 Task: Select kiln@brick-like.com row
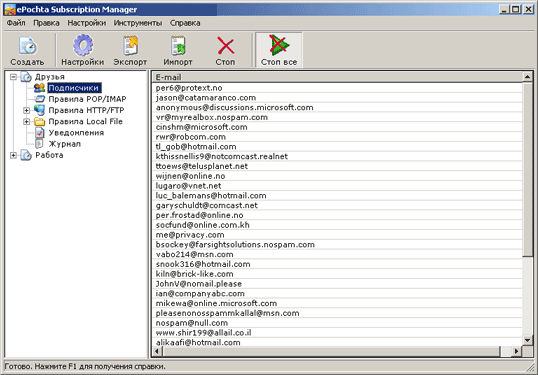(x=338, y=274)
